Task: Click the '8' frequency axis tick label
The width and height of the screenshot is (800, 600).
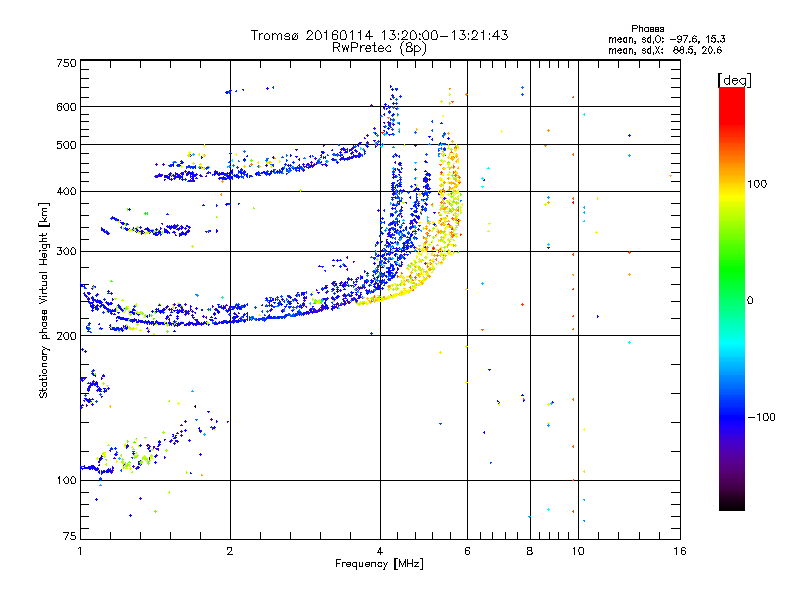Action: coord(530,551)
